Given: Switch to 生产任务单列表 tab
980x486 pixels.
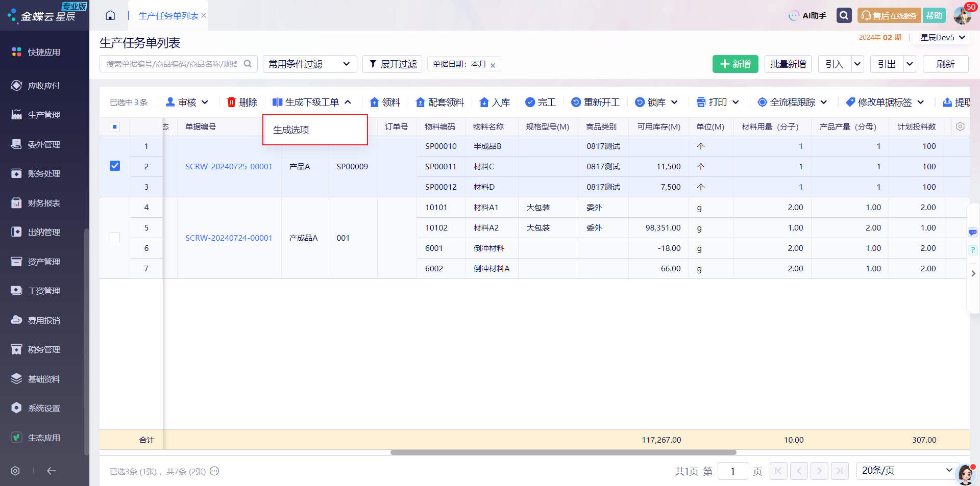Looking at the screenshot, I should pos(168,16).
